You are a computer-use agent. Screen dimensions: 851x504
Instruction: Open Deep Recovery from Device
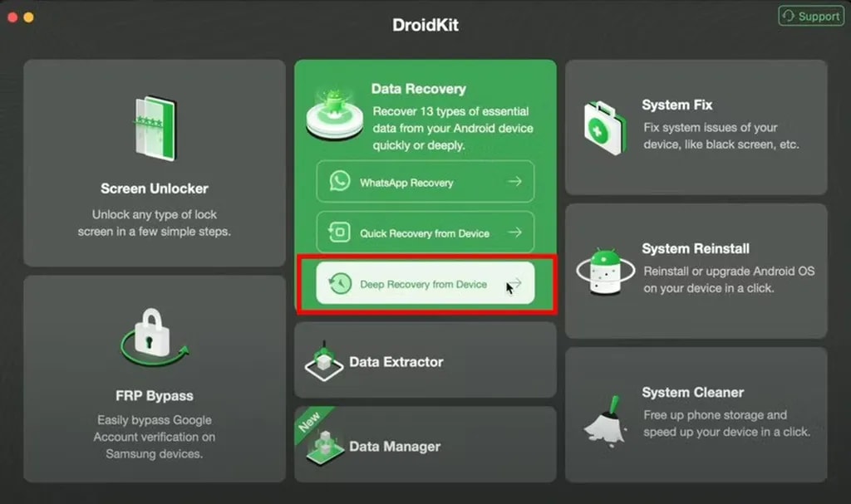pyautogui.click(x=425, y=283)
